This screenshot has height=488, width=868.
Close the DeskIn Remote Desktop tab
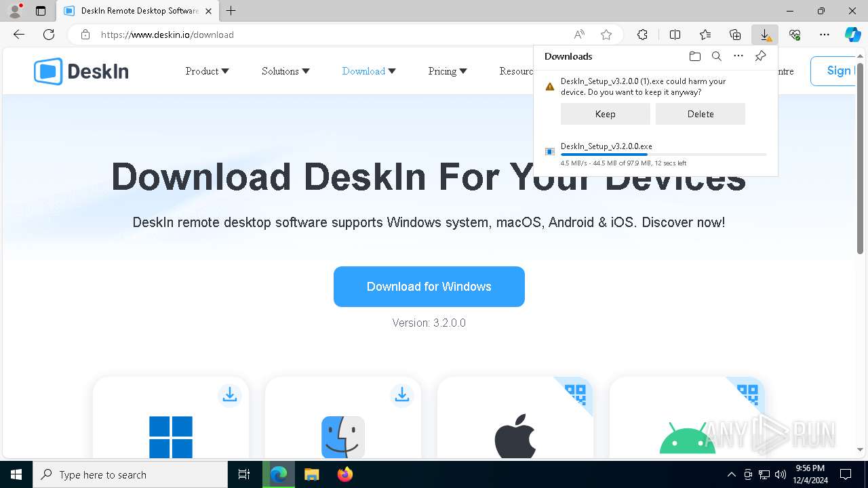[208, 11]
